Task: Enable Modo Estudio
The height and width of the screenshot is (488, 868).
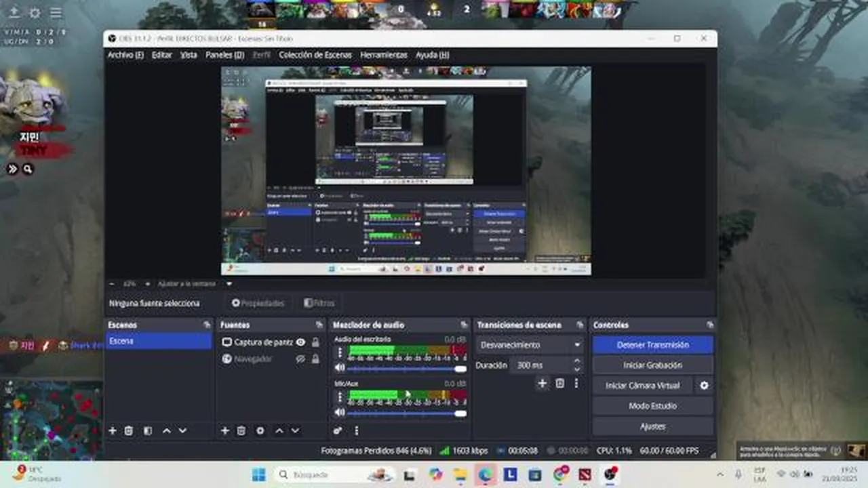Action: (x=653, y=406)
